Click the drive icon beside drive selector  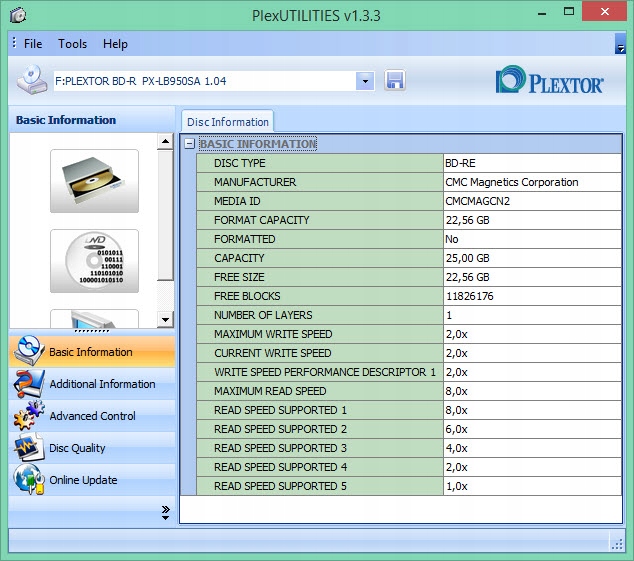pyautogui.click(x=32, y=80)
